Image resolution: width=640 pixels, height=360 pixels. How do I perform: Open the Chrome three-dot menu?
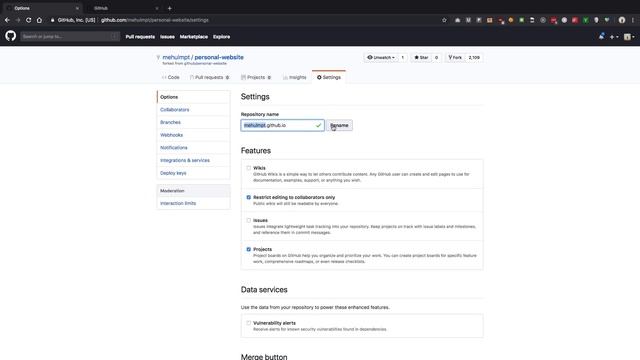[x=633, y=20]
